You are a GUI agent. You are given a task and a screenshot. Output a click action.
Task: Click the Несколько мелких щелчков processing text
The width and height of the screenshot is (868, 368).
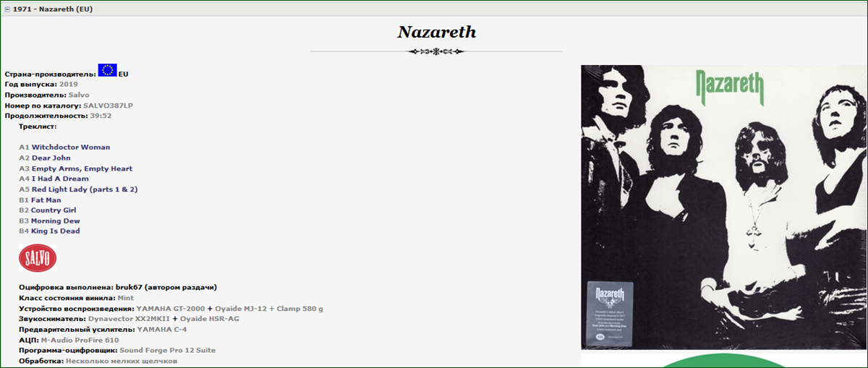122,361
